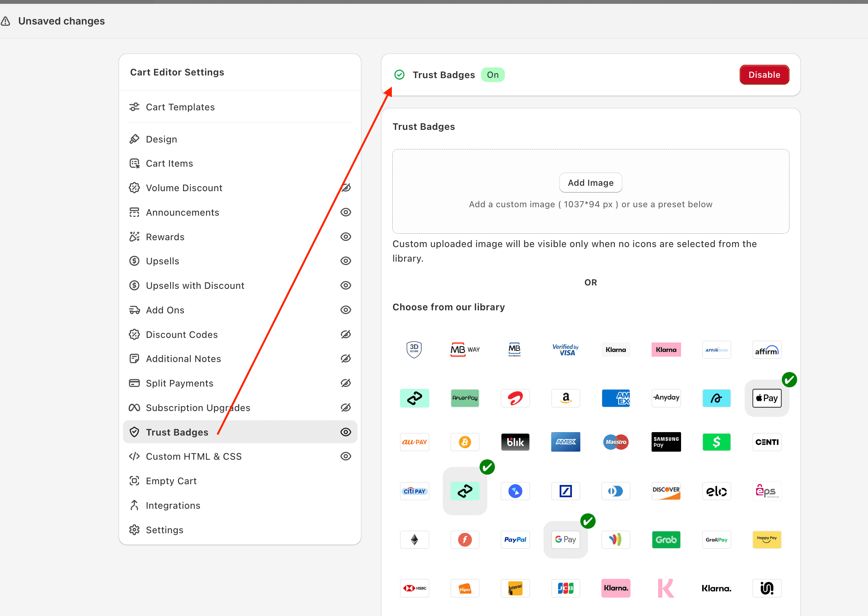Click the green On status badge

pos(493,75)
